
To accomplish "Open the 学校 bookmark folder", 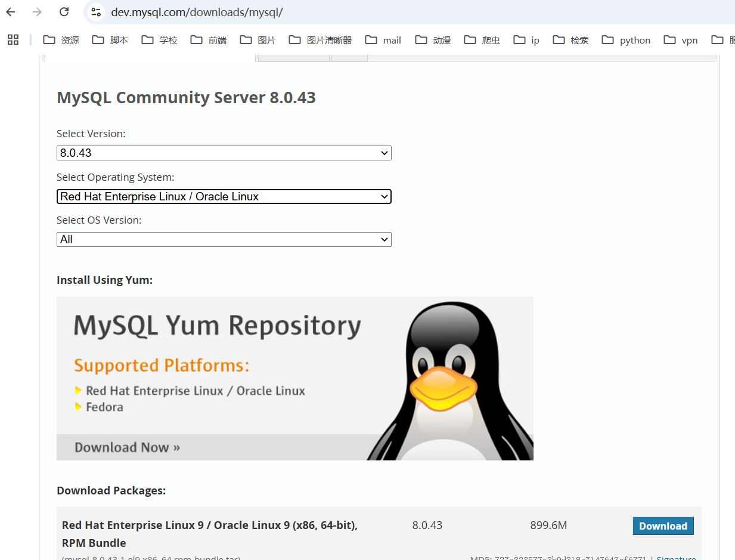I will pos(160,40).
